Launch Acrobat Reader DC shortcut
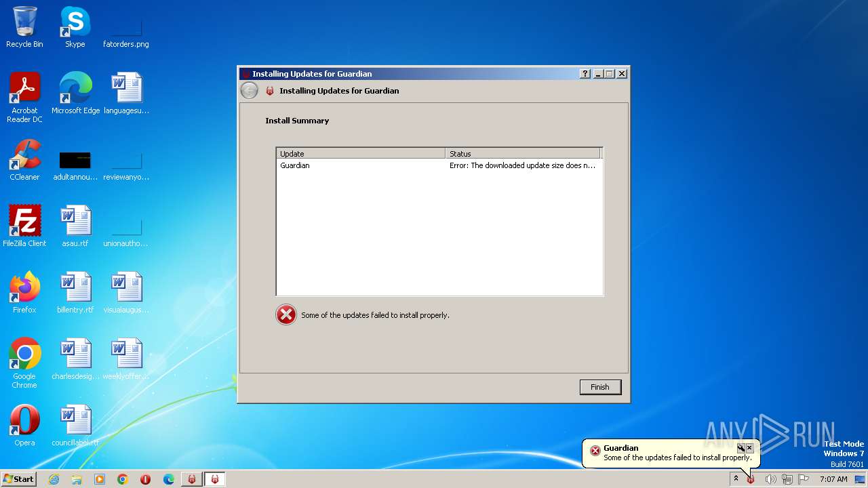868x488 pixels. (x=24, y=98)
